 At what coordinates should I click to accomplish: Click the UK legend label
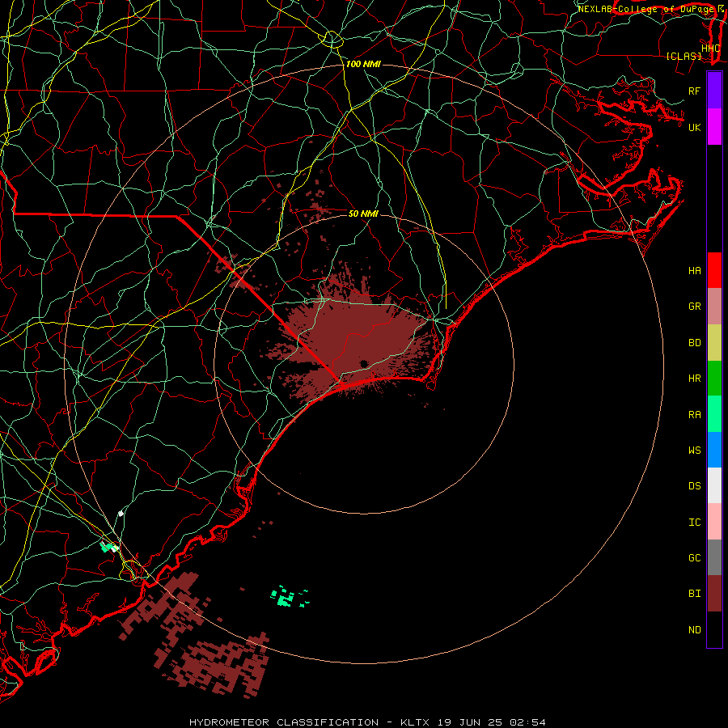(x=694, y=127)
